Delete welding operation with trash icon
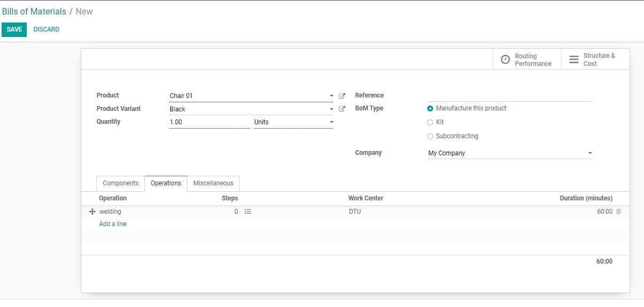Screen dimensions: 644x307 coord(618,212)
